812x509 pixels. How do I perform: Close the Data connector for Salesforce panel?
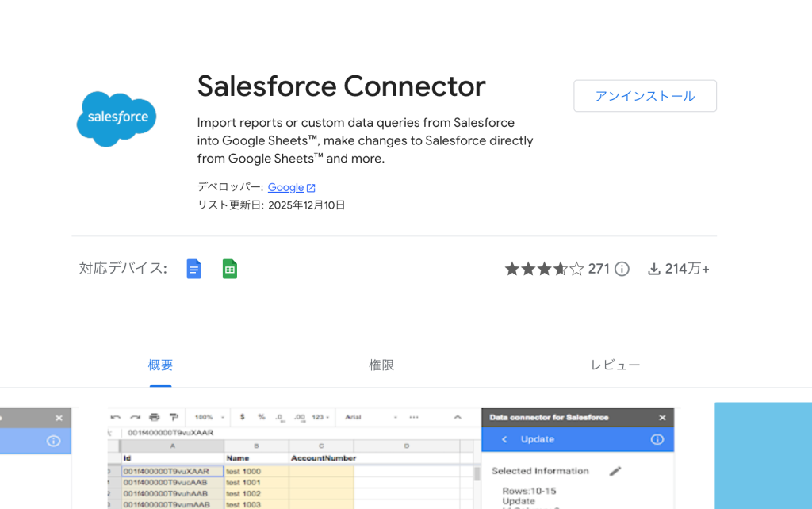coord(662,417)
